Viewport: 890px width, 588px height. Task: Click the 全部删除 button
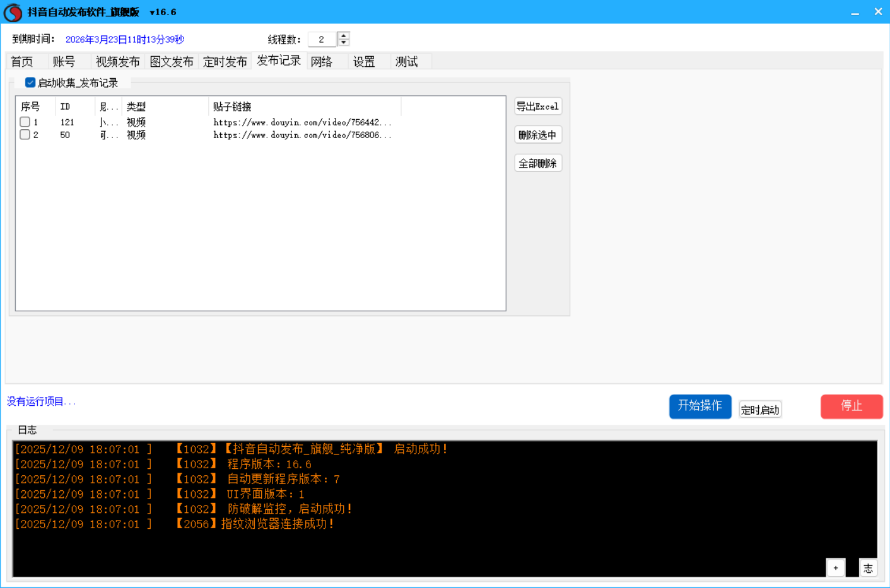tap(537, 163)
